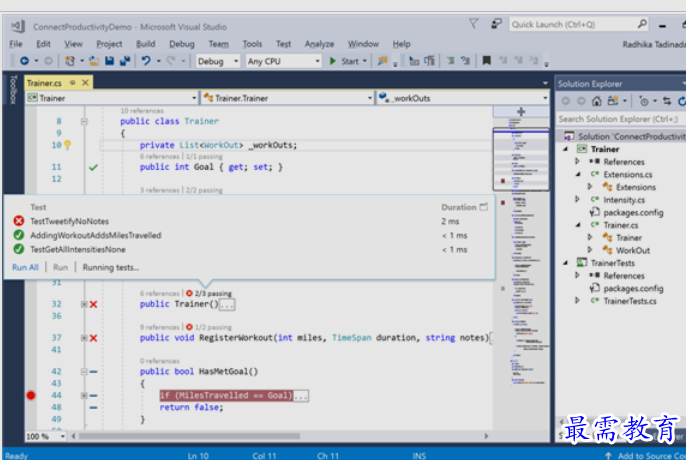
Task: Collapse the Trainer class outline on line 8
Action: tap(84, 121)
